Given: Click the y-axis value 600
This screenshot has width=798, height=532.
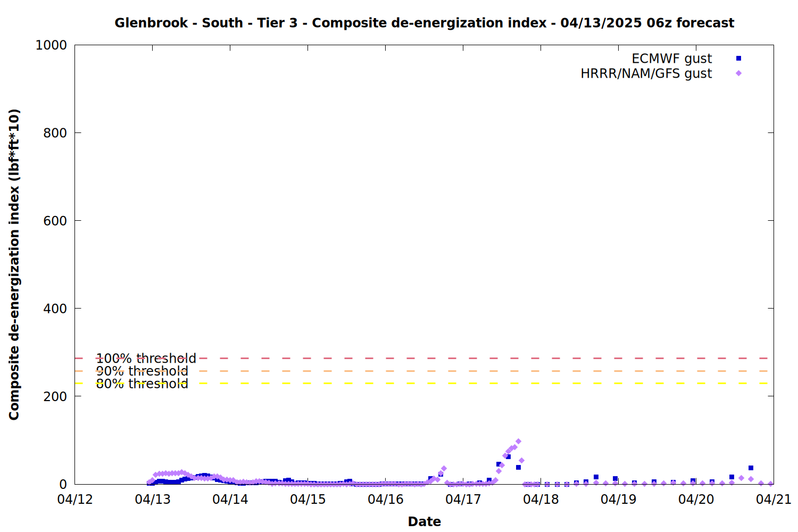Looking at the screenshot, I should point(55,221).
